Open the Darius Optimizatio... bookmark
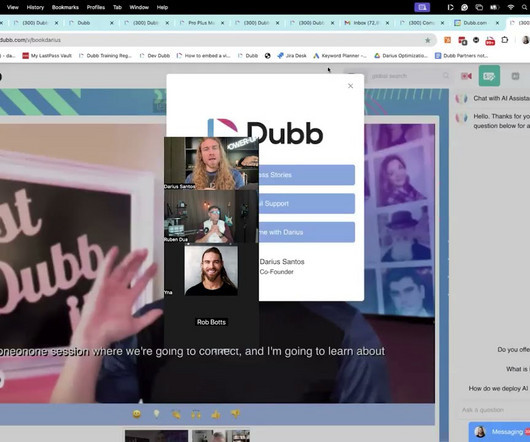This screenshot has width=530, height=442. 401,56
